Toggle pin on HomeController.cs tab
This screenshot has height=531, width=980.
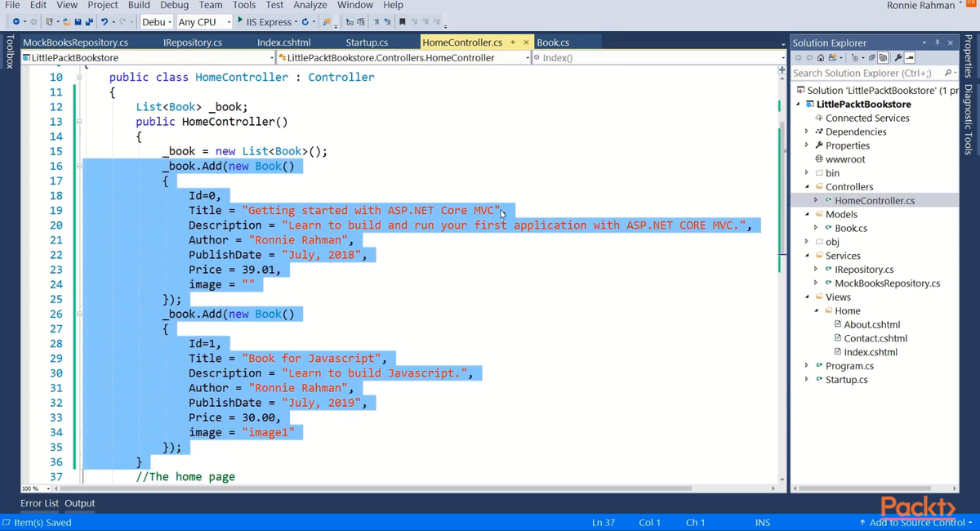[513, 42]
